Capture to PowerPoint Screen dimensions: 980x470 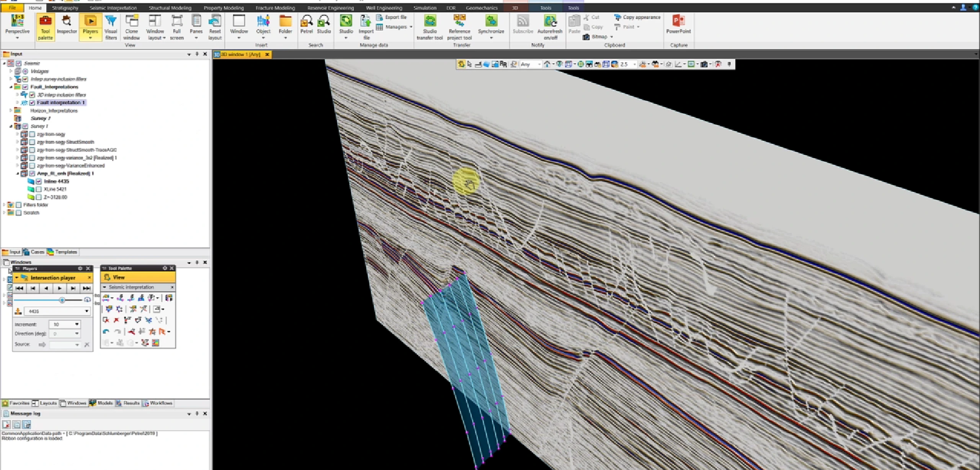pos(678,25)
